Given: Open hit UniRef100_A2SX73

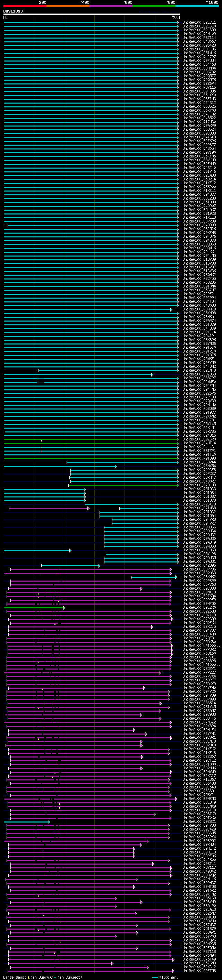Looking at the screenshot, I should (199, 504).
